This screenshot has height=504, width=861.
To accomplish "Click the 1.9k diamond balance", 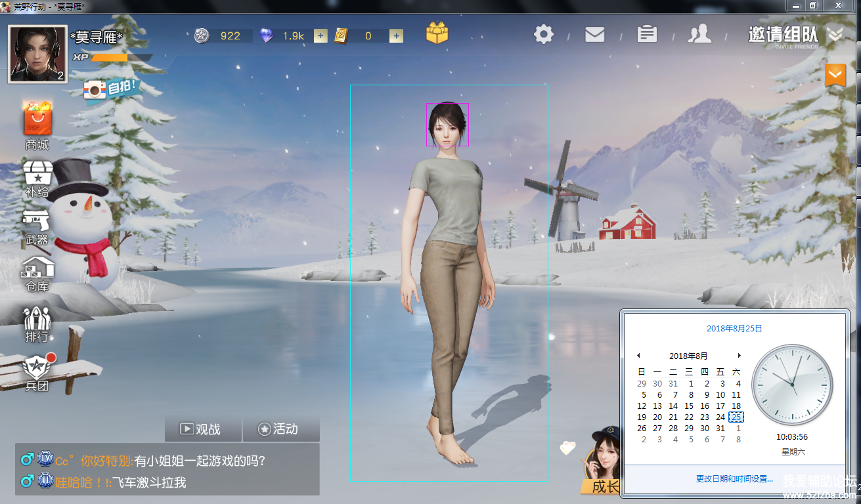I will click(x=294, y=36).
